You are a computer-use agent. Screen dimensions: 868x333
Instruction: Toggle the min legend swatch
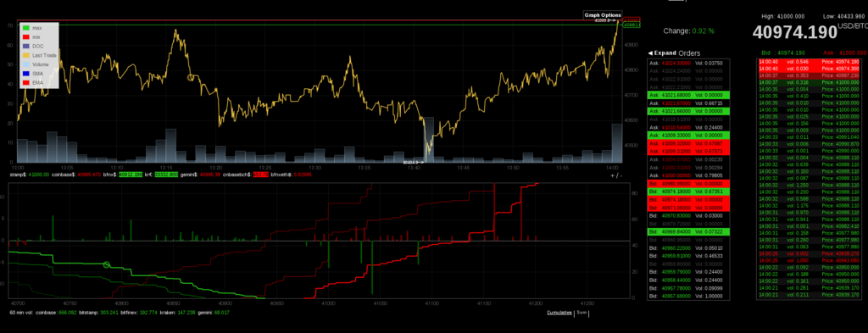point(25,36)
